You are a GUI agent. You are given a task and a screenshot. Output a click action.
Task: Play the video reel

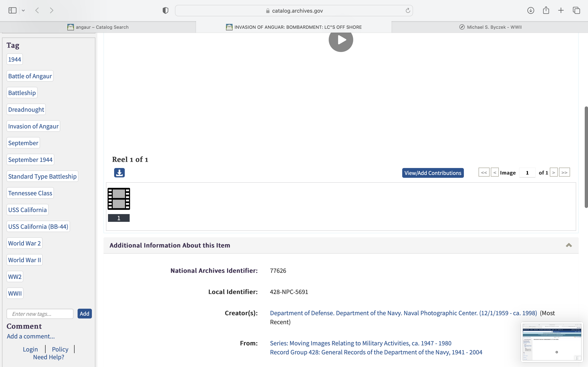pyautogui.click(x=341, y=40)
